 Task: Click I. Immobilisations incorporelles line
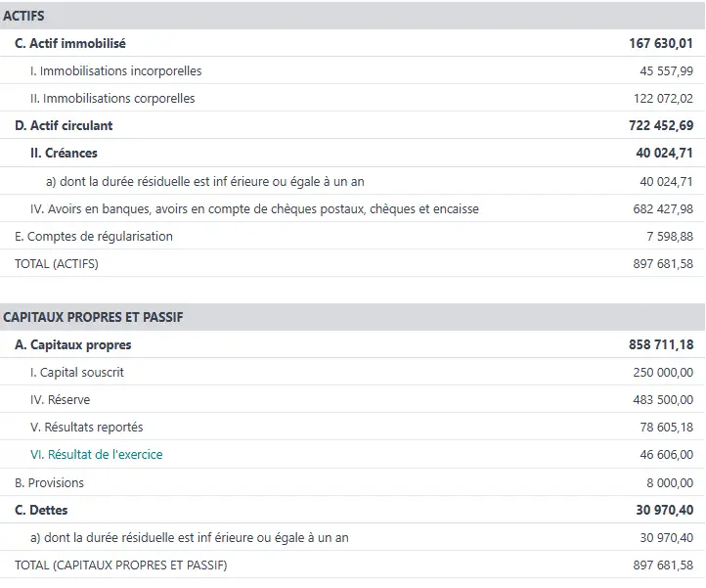tap(115, 70)
